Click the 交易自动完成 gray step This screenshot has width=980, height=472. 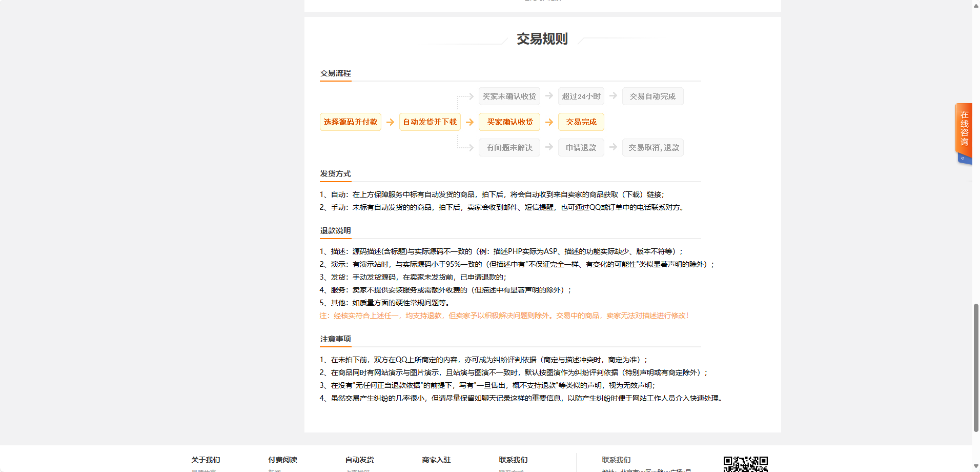(x=653, y=96)
